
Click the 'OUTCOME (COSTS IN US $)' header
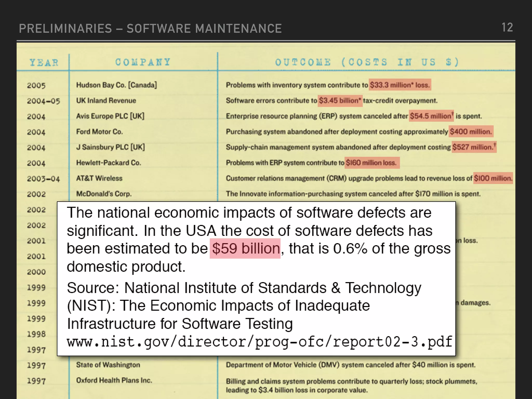[367, 62]
